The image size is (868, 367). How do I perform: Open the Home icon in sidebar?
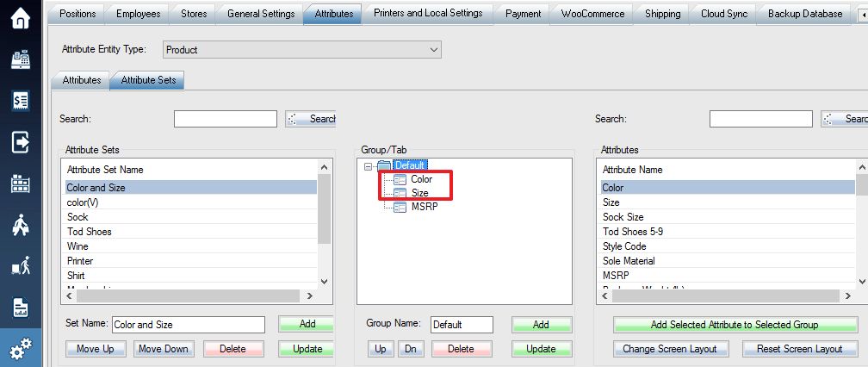21,18
